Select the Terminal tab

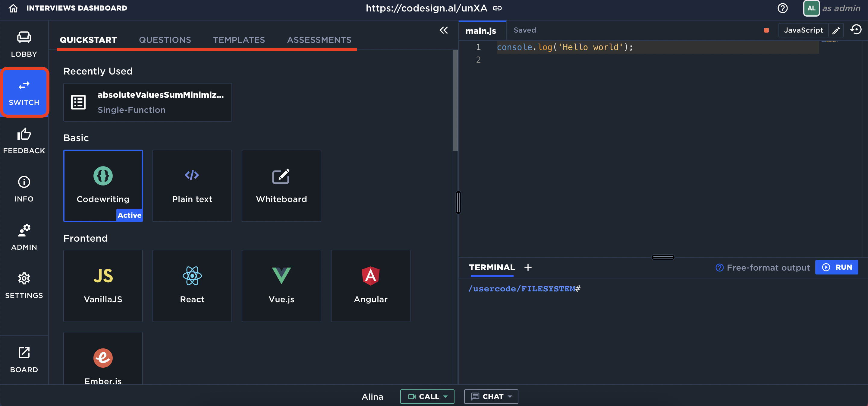tap(492, 268)
